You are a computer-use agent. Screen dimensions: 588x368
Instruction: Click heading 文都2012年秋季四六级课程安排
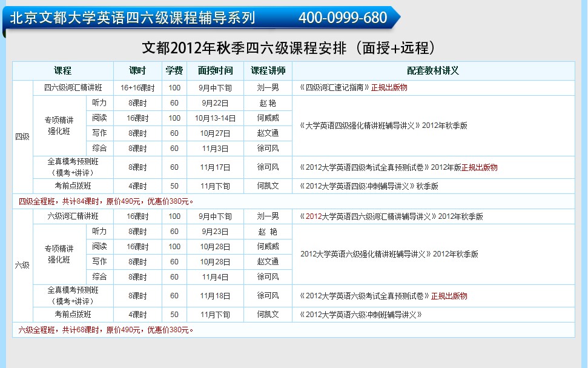coord(244,48)
